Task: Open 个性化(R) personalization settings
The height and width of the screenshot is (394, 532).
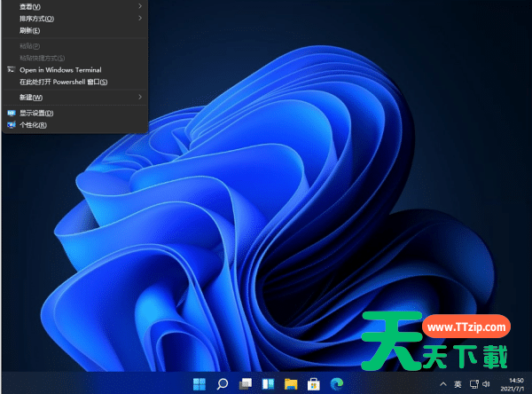Action: coord(34,125)
